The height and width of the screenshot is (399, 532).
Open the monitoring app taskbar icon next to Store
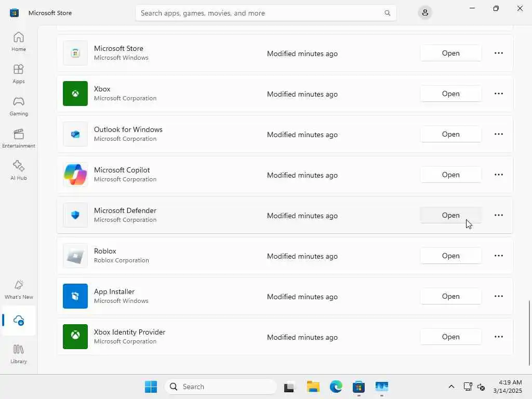(x=382, y=387)
